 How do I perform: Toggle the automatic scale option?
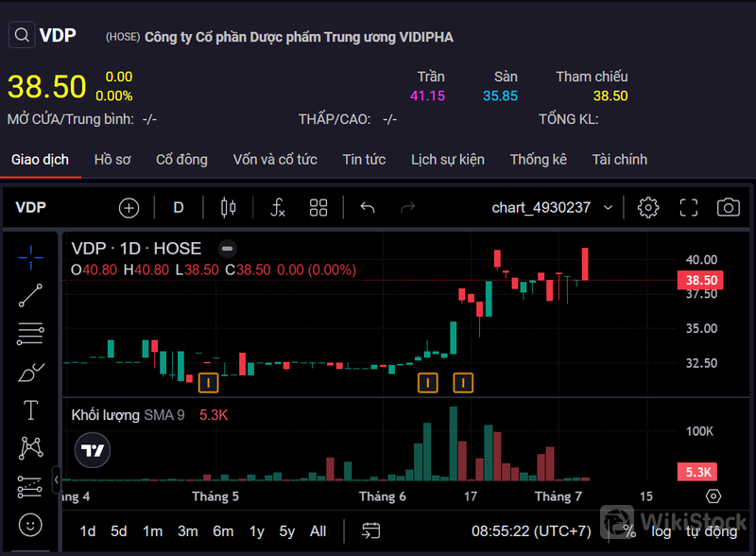pos(712,531)
